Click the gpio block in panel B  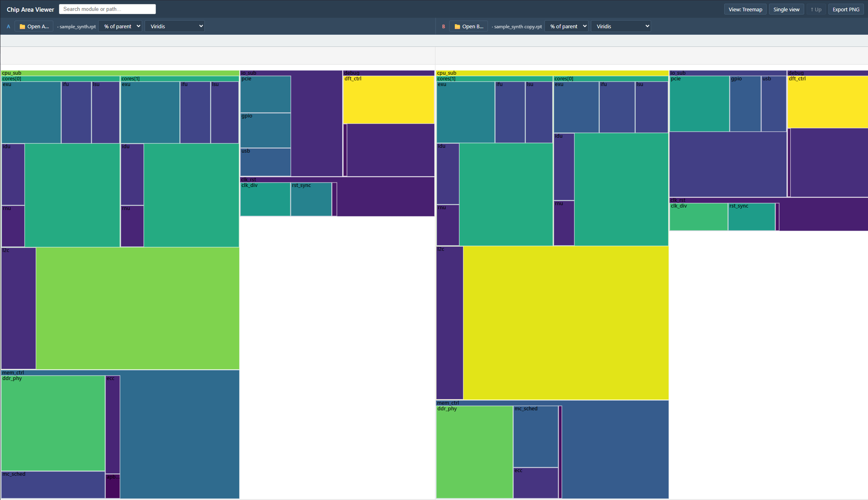click(745, 104)
